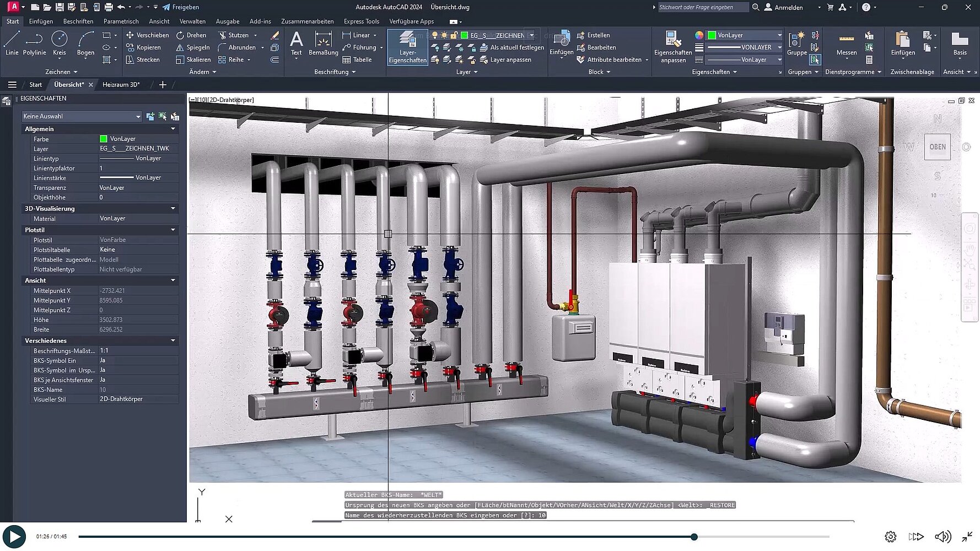The image size is (980, 551).
Task: Open the VonLayer color dropdown in ribbon
Action: click(779, 35)
